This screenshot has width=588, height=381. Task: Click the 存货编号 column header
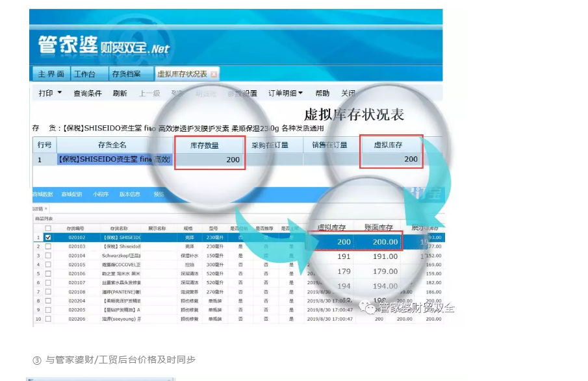(75, 228)
